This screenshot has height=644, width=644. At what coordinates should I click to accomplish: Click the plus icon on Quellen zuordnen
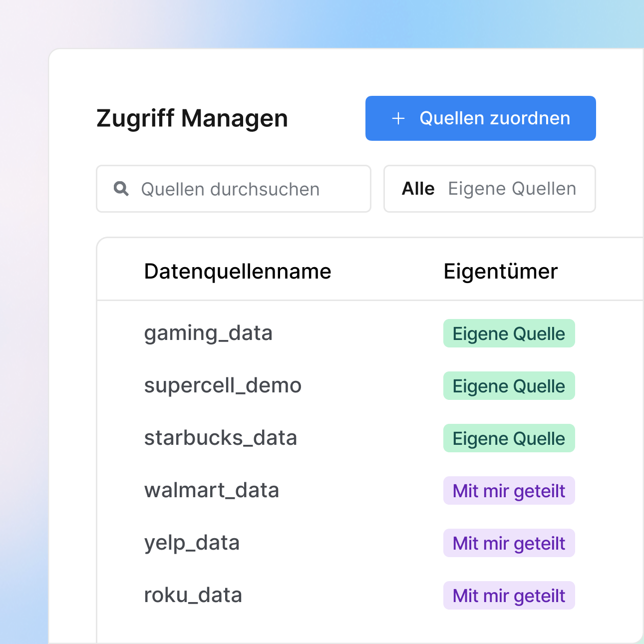coord(398,118)
